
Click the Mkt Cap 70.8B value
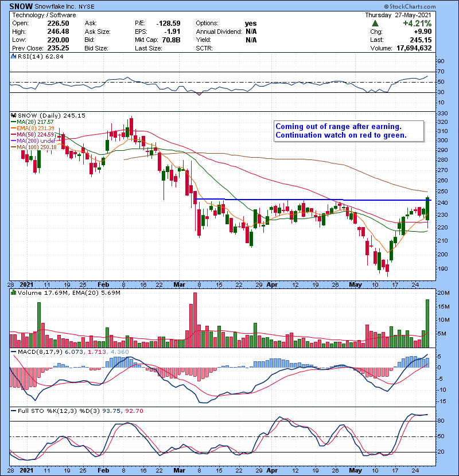coord(172,40)
